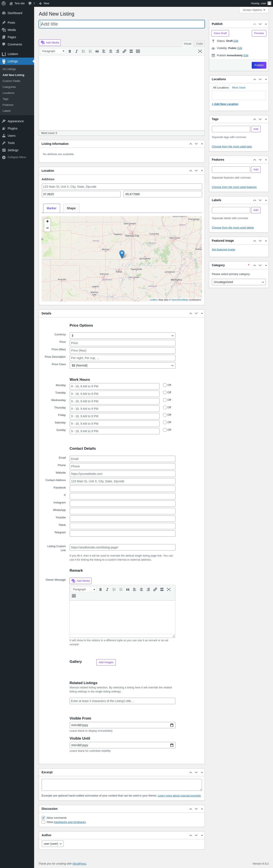Switch to Most Used locations tab
This screenshot has width=273, height=868.
click(x=239, y=88)
